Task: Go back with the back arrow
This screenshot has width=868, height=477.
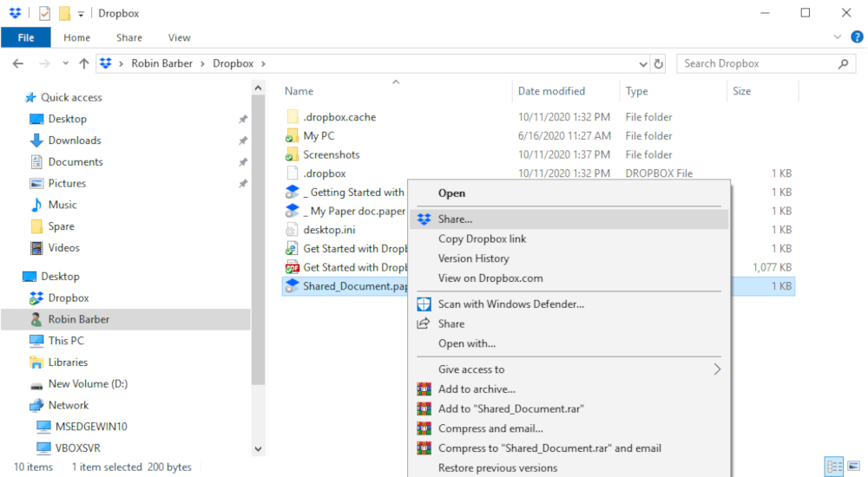Action: [17, 63]
